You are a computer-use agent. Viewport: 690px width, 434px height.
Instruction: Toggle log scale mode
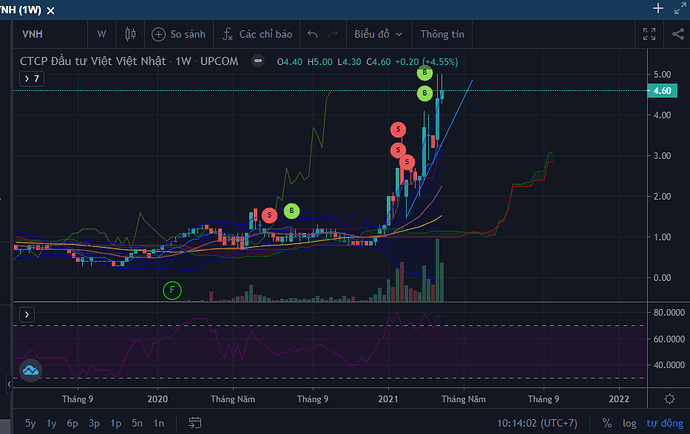tap(629, 423)
